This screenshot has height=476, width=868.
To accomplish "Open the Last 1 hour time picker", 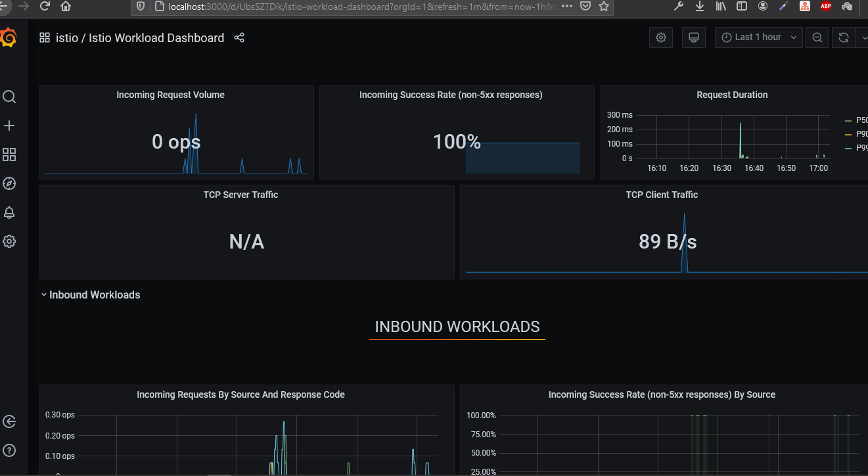I will click(x=759, y=37).
